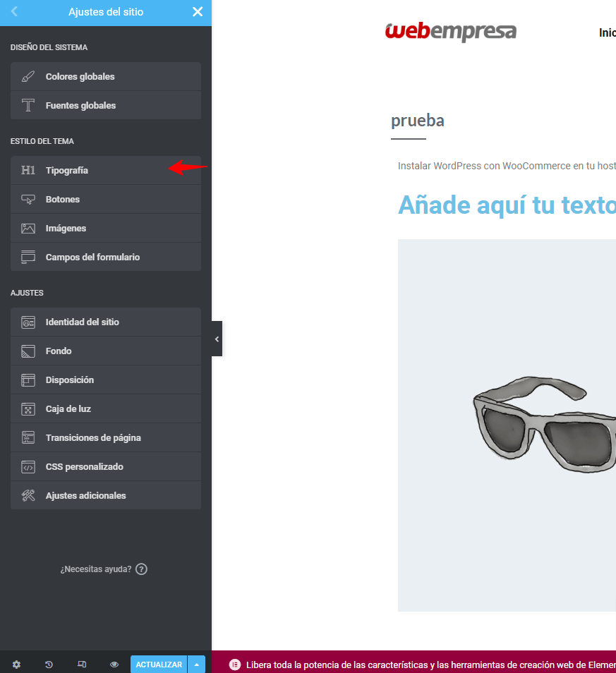This screenshot has height=673, width=616.
Task: Open page settings gear icon
Action: (x=16, y=665)
